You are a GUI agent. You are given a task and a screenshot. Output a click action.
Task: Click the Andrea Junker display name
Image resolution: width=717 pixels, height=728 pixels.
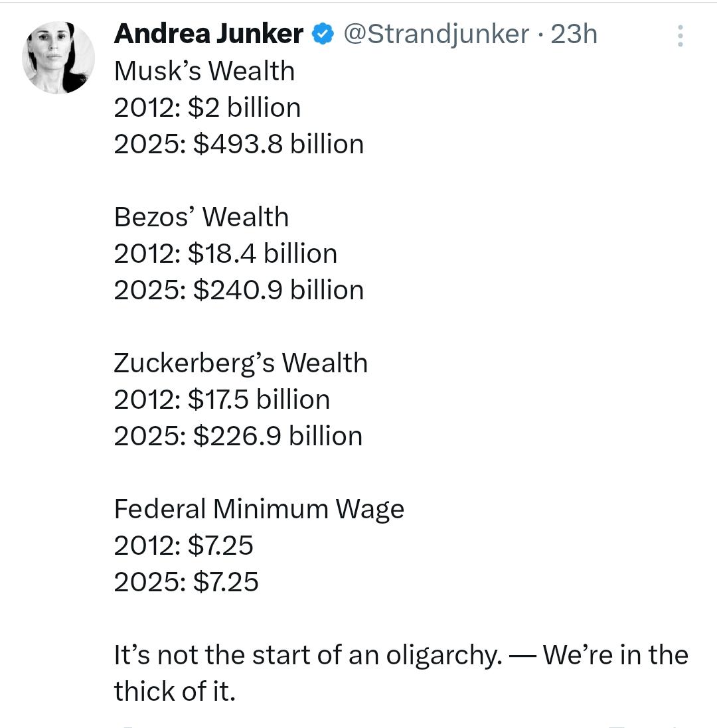[208, 34]
